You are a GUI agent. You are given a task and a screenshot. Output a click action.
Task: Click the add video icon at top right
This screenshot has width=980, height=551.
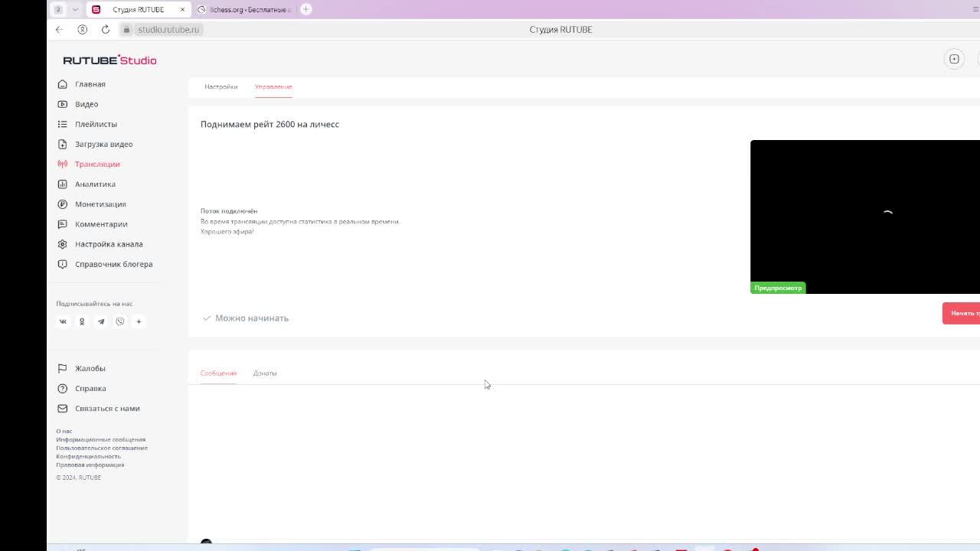click(954, 59)
